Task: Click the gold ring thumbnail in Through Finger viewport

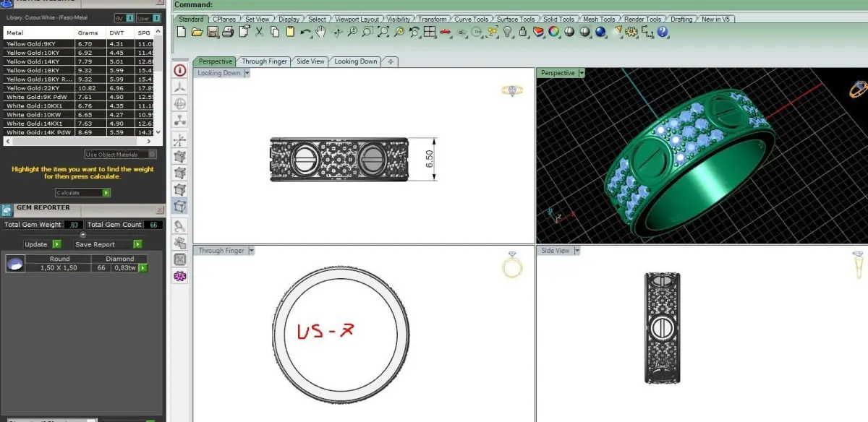Action: (x=512, y=266)
